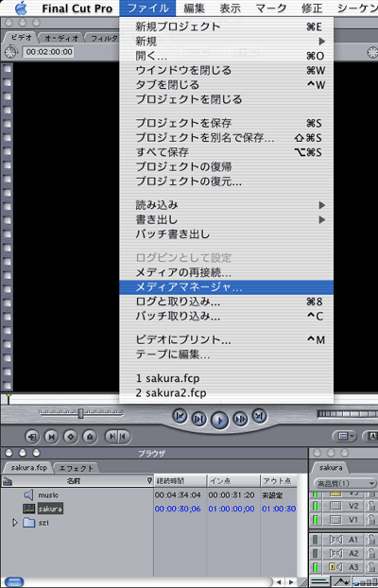
Task: Click A1 audio target speaker icon
Action: (335, 539)
